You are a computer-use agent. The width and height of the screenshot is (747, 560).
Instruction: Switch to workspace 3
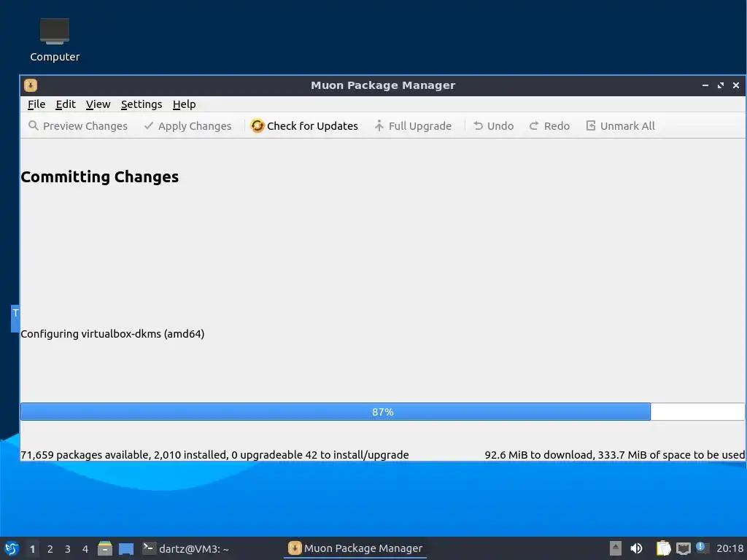click(x=68, y=549)
